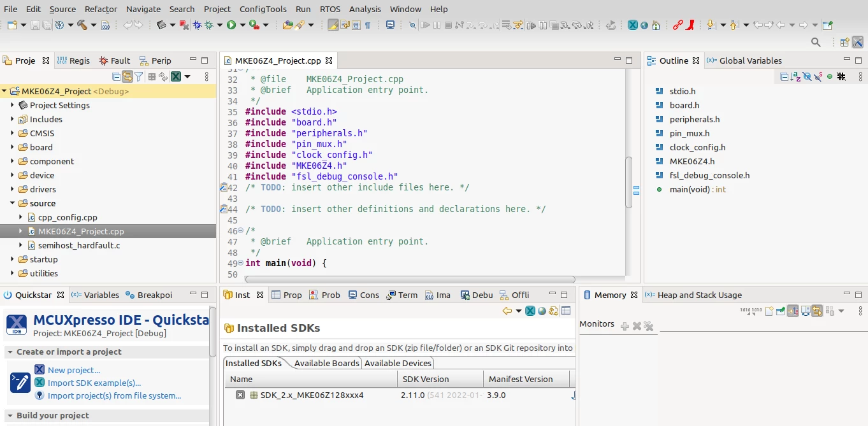This screenshot has width=868, height=426.
Task: Click the blue X MCUXpresso toolbar icon
Action: [x=632, y=25]
